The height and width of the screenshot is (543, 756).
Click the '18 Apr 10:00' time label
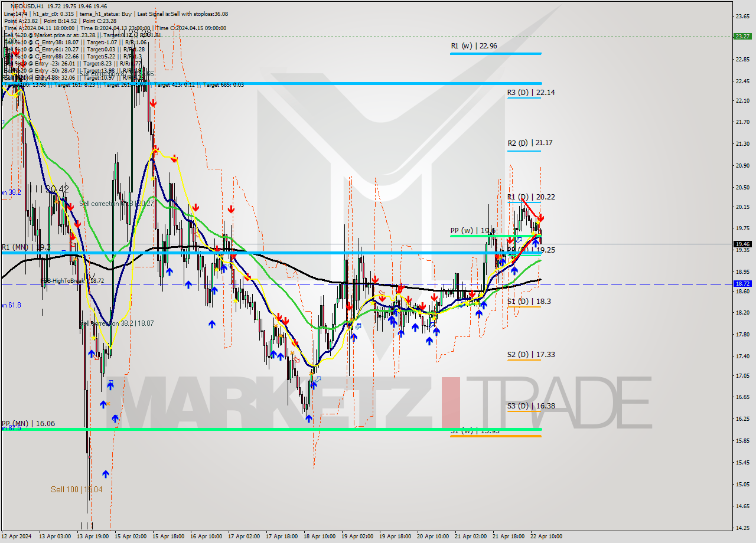tap(320, 537)
